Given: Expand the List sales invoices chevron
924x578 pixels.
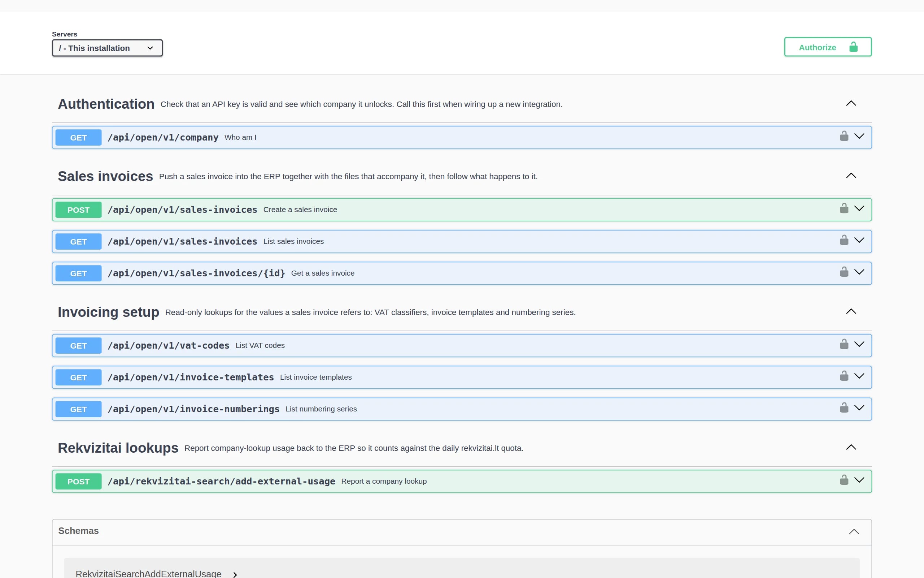Looking at the screenshot, I should (859, 240).
